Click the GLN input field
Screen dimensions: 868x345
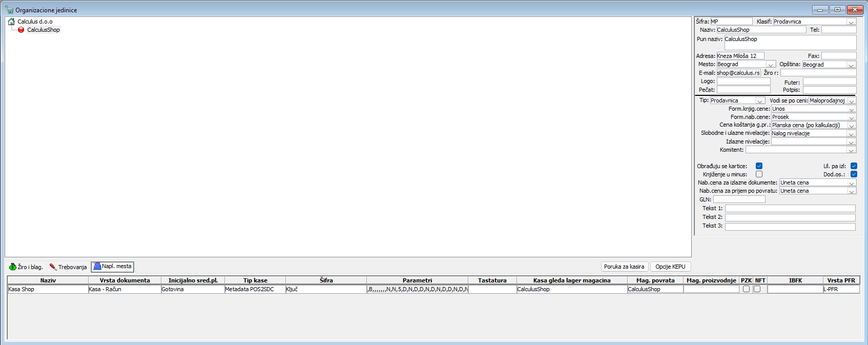pyautogui.click(x=739, y=199)
